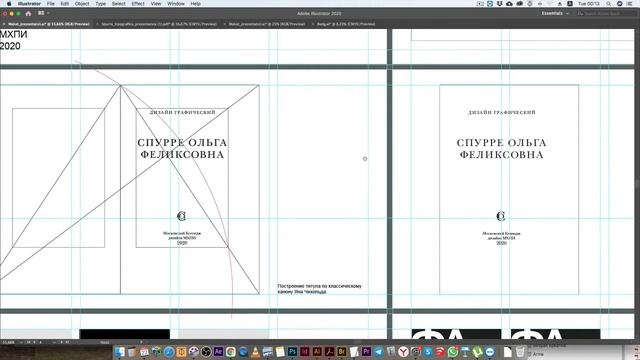
Task: Expand the Essentials workspace switcher
Action: pyautogui.click(x=555, y=13)
